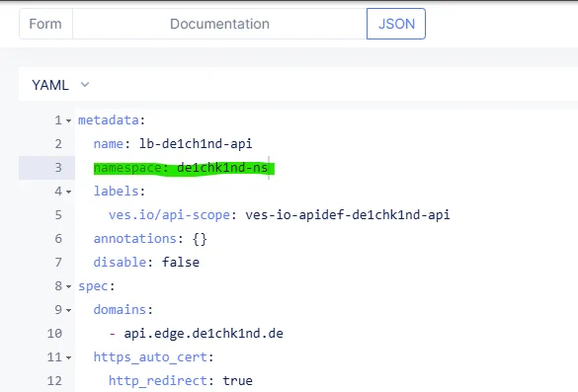This screenshot has width=578, height=392.
Task: Click line number 7 in gutter
Action: click(x=58, y=263)
